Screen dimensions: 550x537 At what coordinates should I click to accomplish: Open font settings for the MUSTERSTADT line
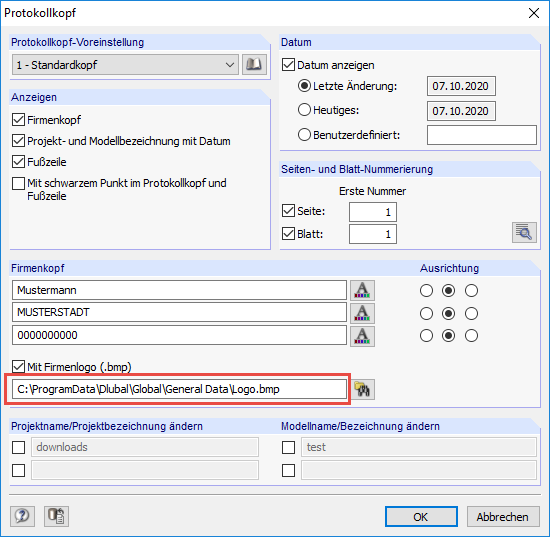(362, 313)
